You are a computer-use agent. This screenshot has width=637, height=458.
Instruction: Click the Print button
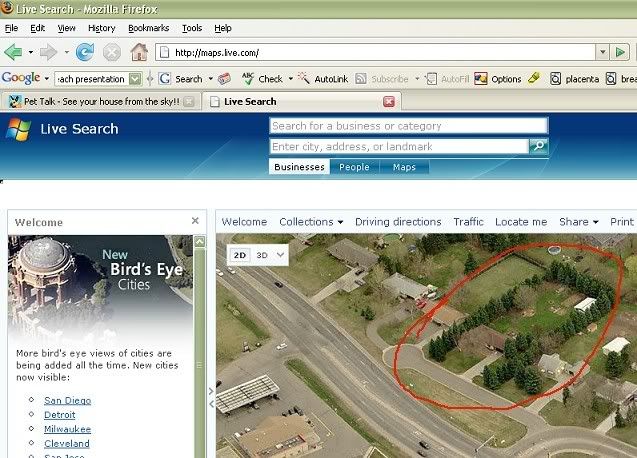622,222
